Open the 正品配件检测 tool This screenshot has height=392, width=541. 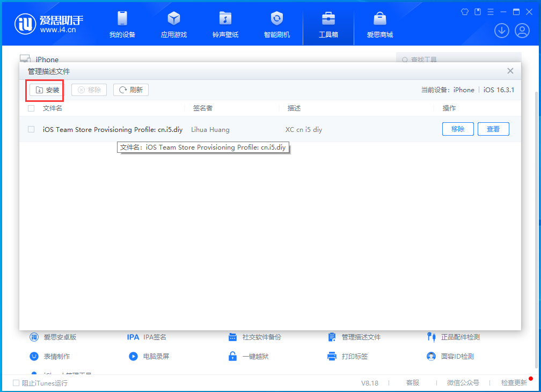click(459, 337)
